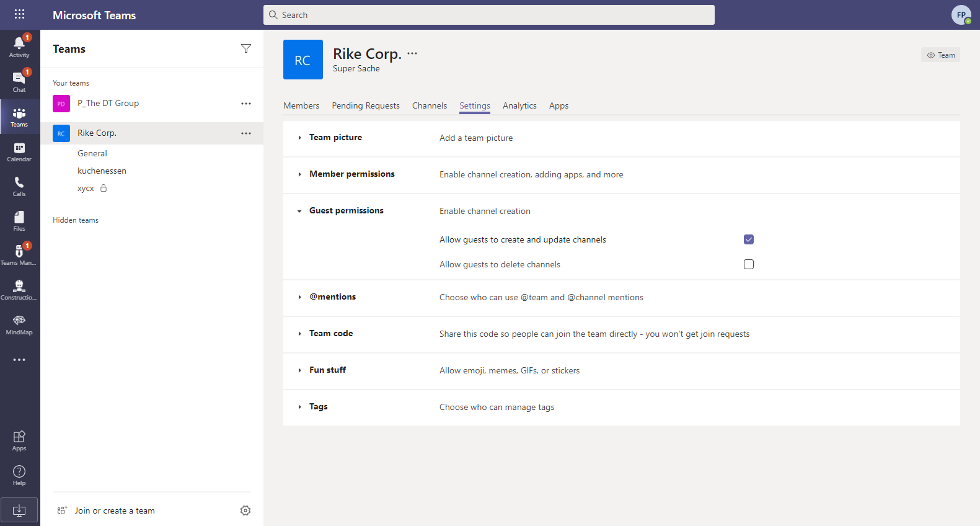Open the Calls section
980x526 pixels.
19,186
